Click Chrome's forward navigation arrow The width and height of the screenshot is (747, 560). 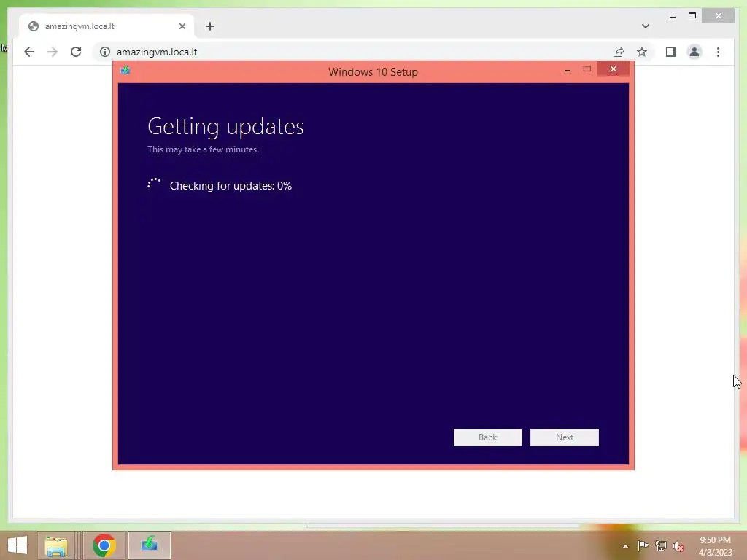coord(53,52)
